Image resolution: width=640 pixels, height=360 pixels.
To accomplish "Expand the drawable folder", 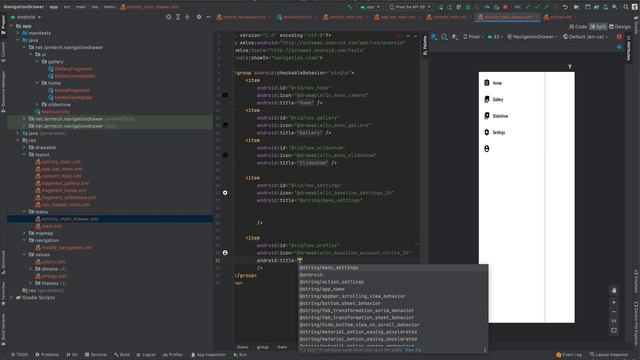I will pyautogui.click(x=24, y=147).
